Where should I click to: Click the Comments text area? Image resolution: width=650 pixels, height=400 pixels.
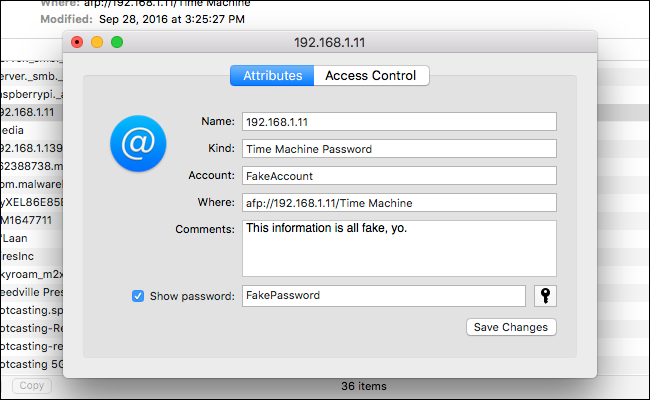point(398,248)
